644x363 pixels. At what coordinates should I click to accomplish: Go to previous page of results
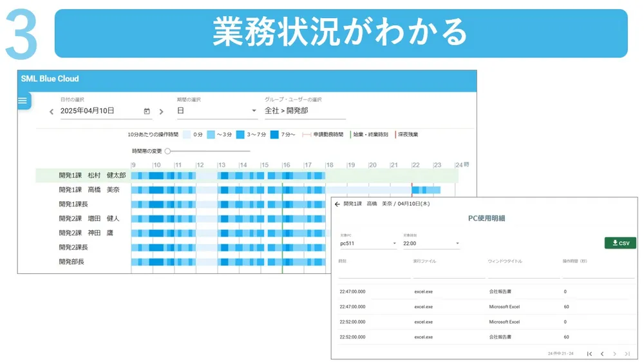602,353
